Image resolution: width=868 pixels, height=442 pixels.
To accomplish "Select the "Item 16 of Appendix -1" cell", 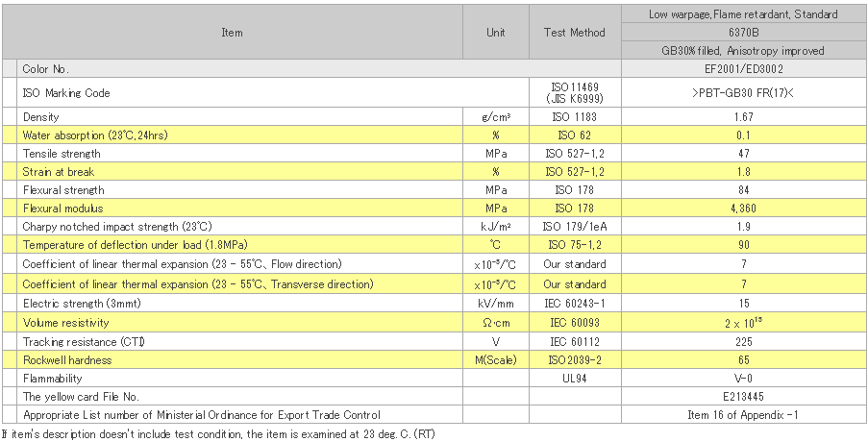I will pyautogui.click(x=743, y=415).
